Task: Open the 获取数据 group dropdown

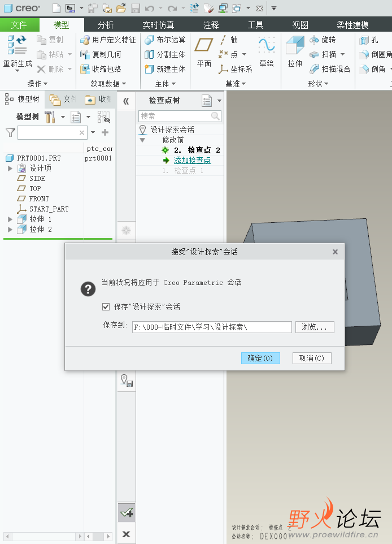Action: tap(108, 84)
